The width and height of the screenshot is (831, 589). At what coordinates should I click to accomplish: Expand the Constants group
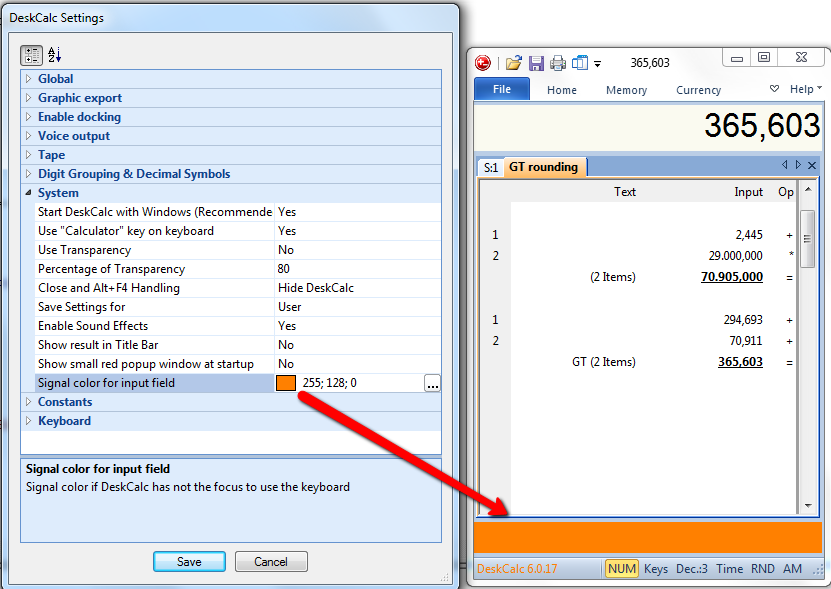click(29, 402)
